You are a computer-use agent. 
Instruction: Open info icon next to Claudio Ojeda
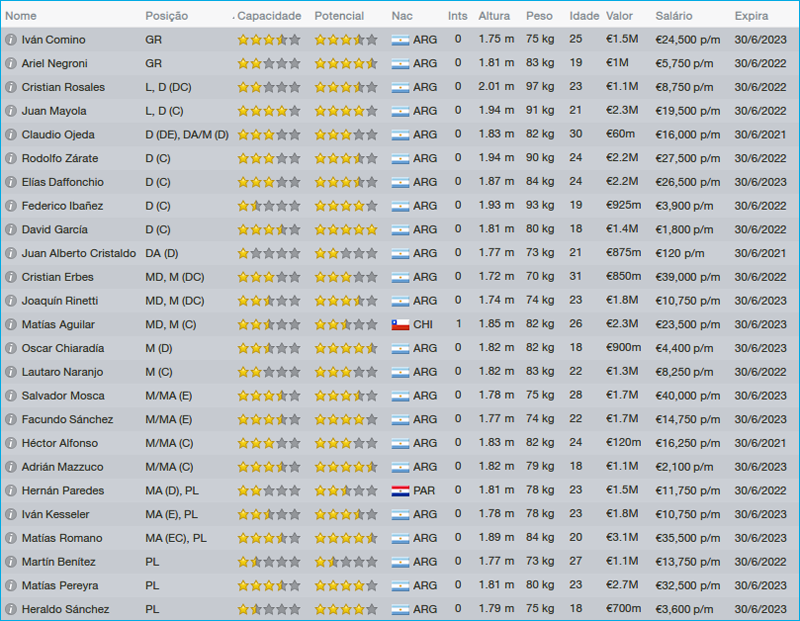[x=11, y=135]
